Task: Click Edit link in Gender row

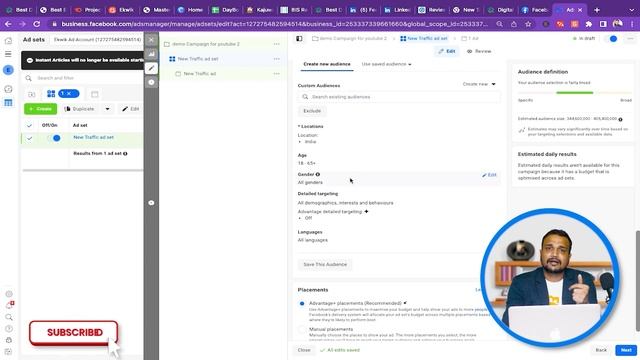Action: [489, 175]
